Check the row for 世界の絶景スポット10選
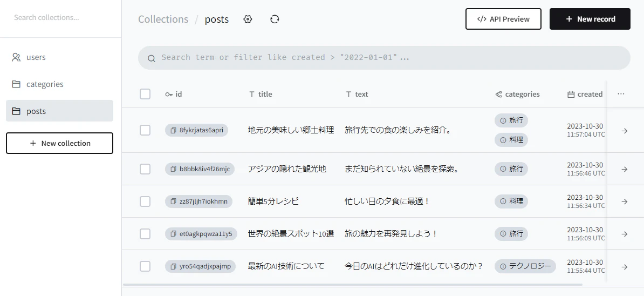 pyautogui.click(x=145, y=234)
